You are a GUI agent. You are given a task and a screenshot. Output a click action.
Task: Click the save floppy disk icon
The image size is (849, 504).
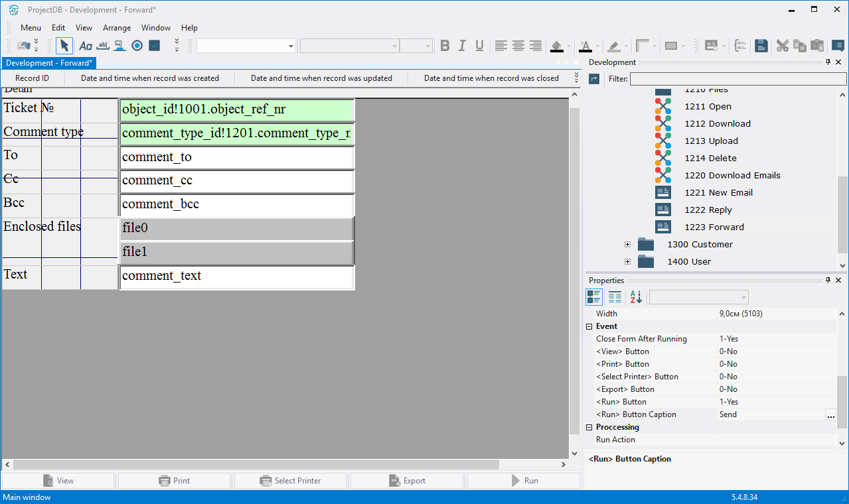[x=761, y=46]
